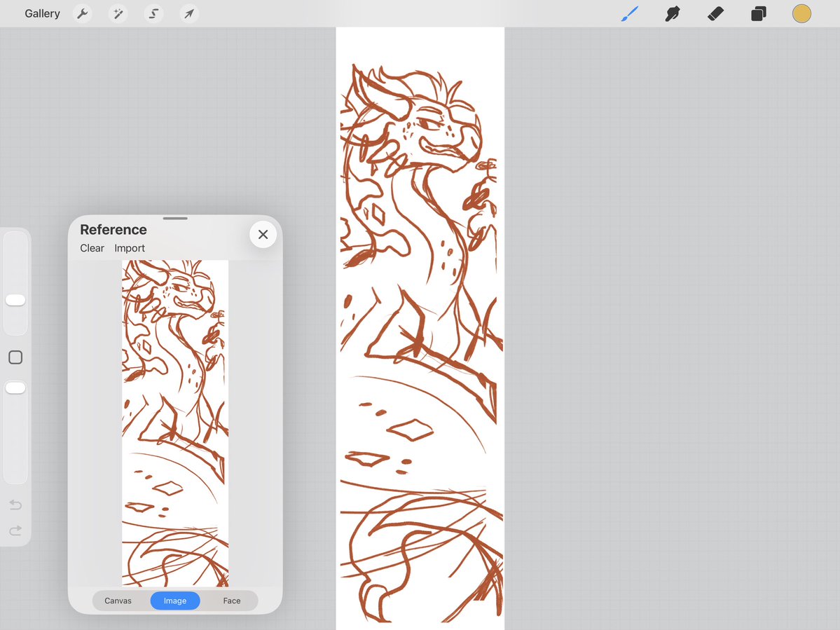
Task: Activate the Transform arrow tool
Action: pos(189,13)
